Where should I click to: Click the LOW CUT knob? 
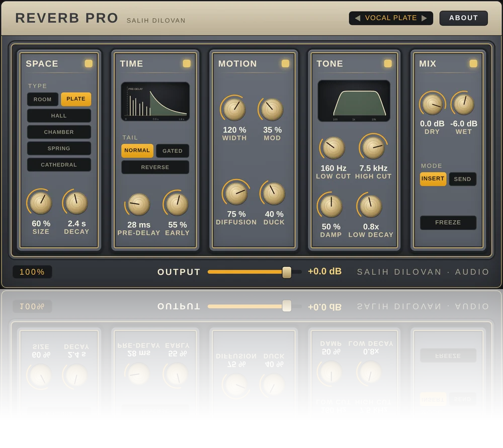(x=333, y=148)
